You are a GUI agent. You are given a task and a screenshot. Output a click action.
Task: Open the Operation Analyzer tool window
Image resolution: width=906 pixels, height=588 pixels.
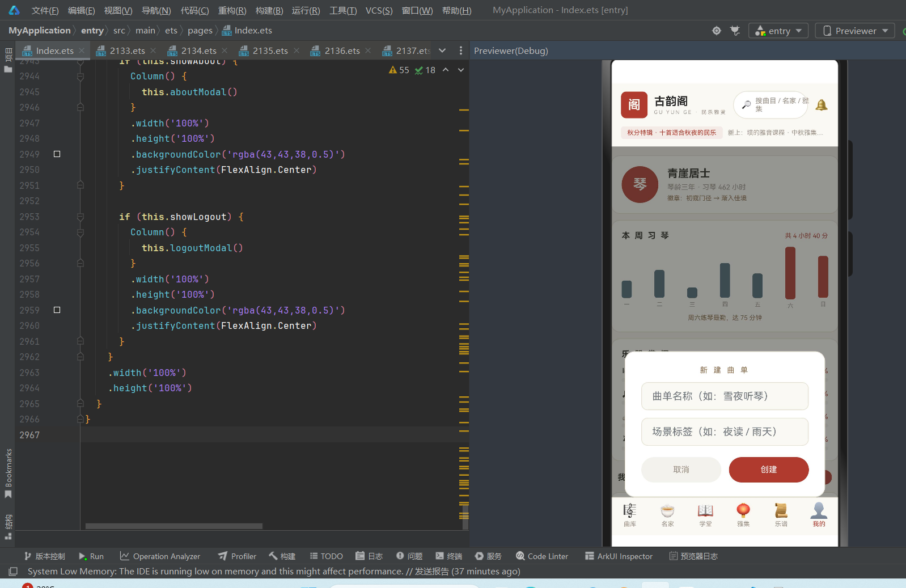(160, 556)
